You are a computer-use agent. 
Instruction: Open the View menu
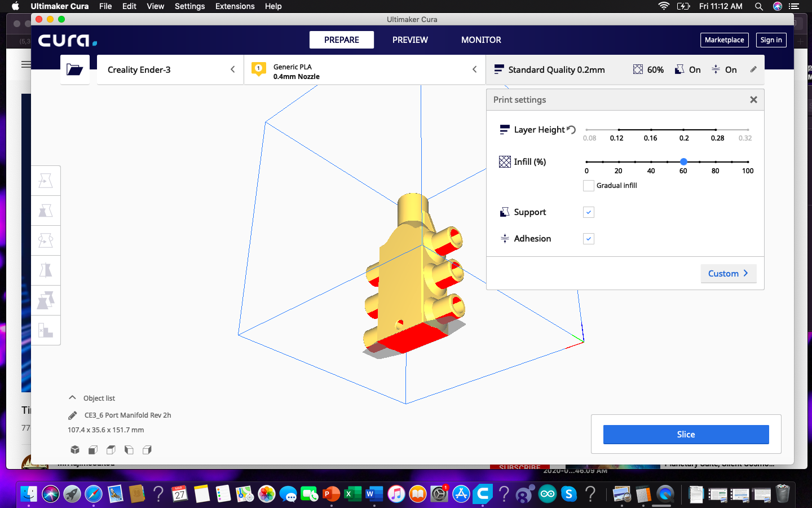tap(155, 6)
